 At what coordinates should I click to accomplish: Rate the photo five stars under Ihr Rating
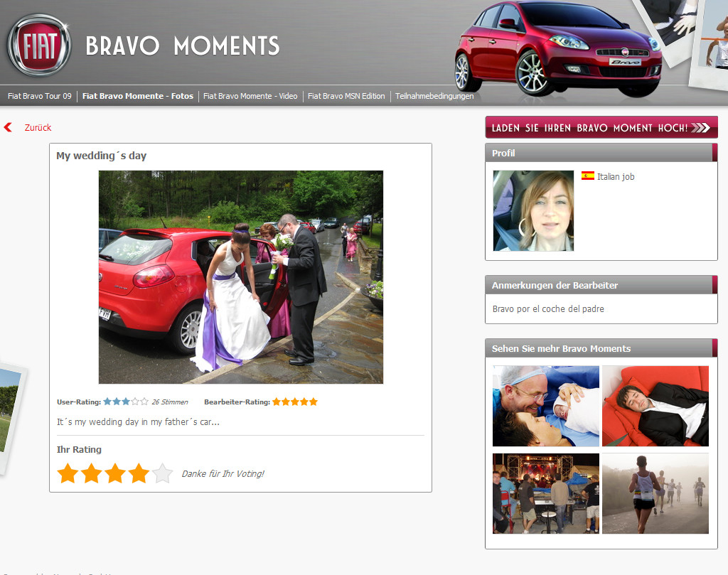pos(163,473)
